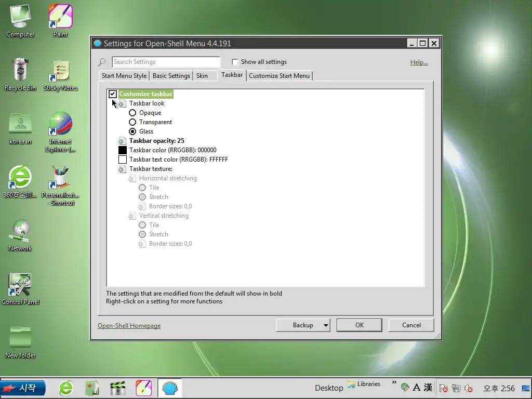Click the muted volume tray icon
Screen dimensions: 532x399
point(469,388)
